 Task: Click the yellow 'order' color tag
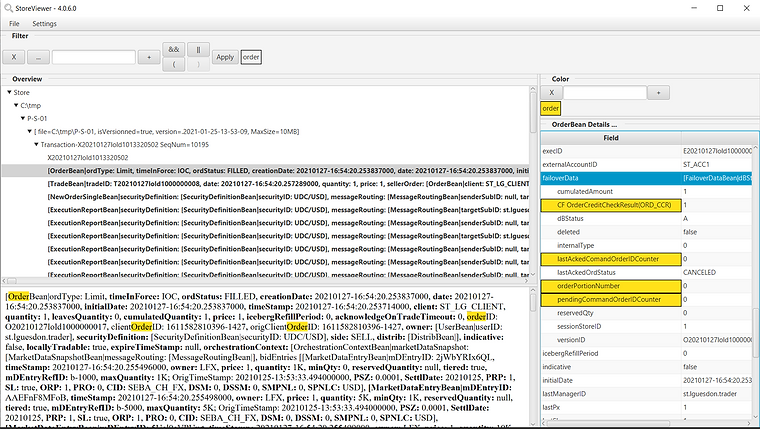coord(551,109)
